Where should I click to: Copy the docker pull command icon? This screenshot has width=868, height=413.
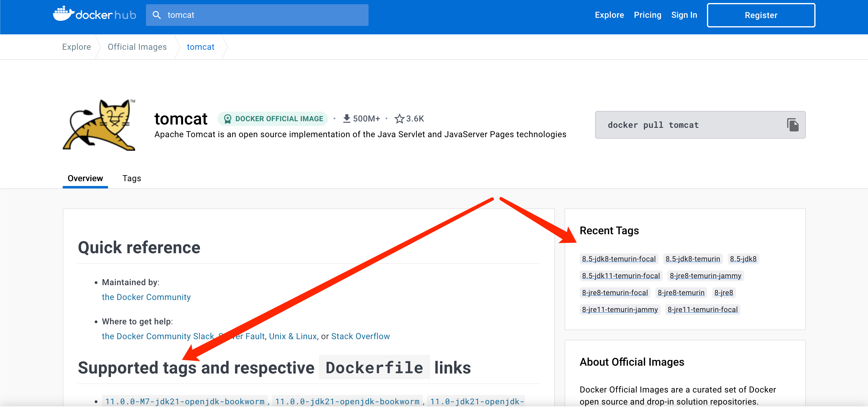click(x=793, y=125)
